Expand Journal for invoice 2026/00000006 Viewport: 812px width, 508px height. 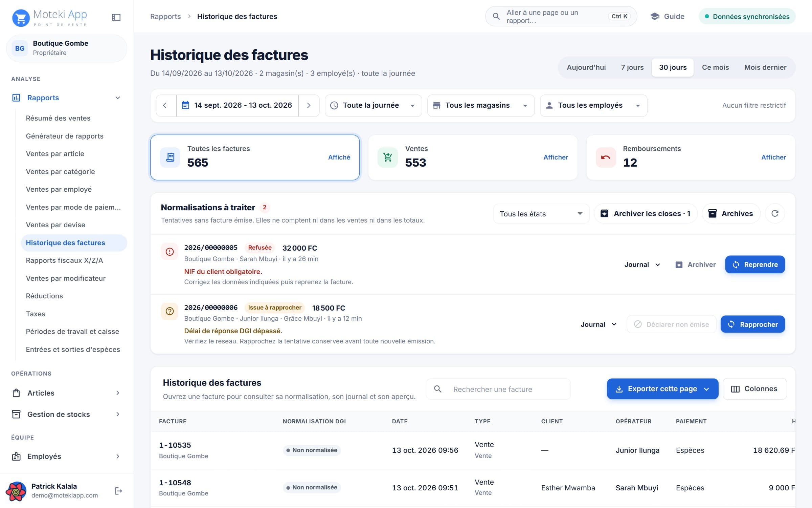[599, 324]
